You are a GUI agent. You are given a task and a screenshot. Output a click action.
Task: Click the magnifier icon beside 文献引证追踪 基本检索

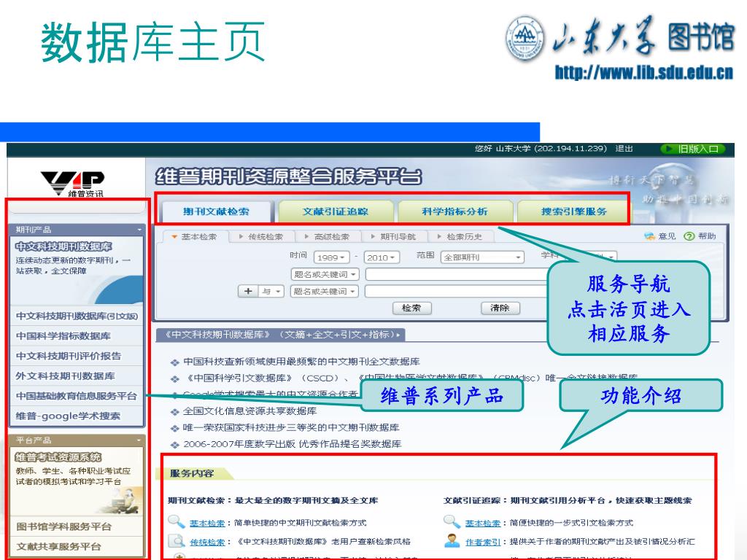point(451,522)
